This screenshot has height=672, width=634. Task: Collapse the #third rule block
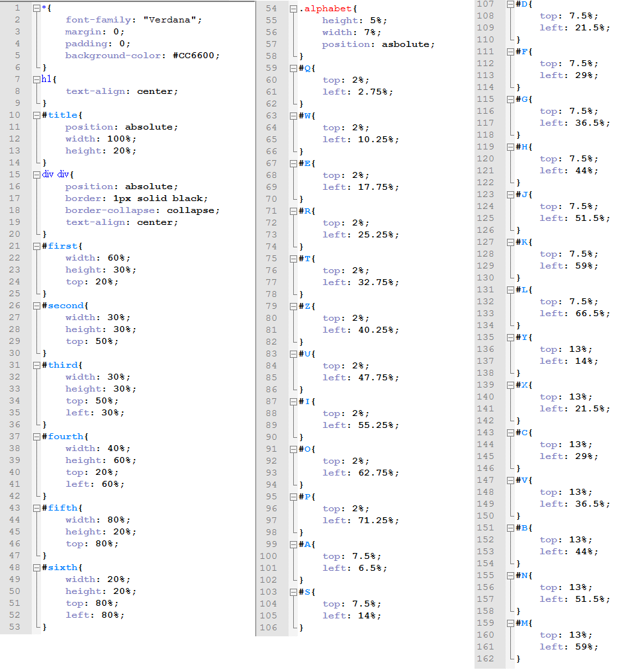click(x=37, y=365)
